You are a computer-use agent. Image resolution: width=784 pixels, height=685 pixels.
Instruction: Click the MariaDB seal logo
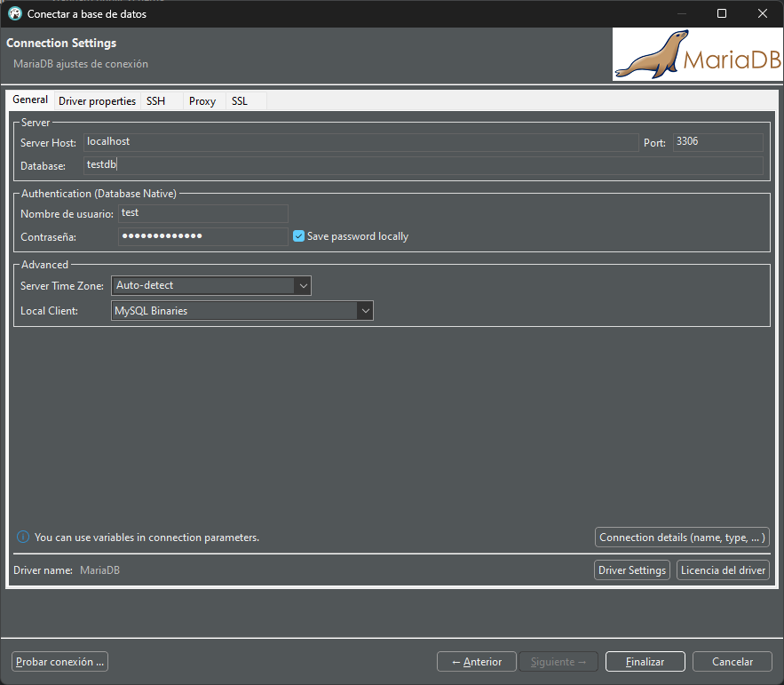(x=697, y=54)
